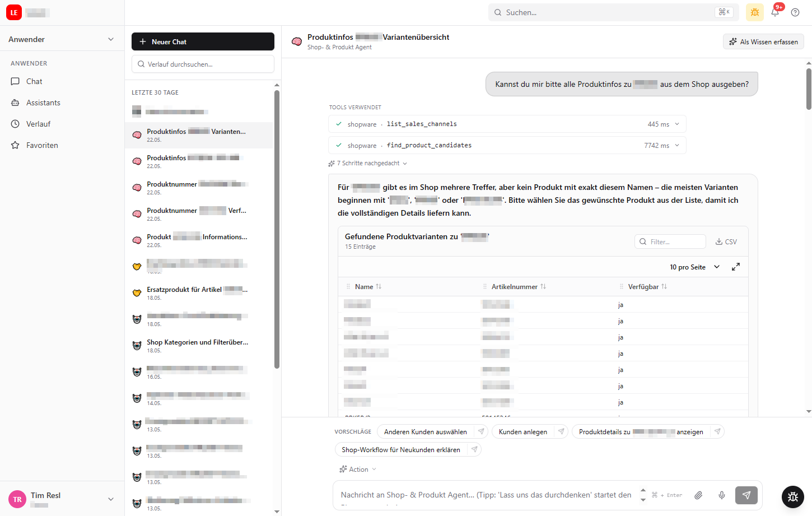Open the help question mark icon
Screen dimensions: 812x516
pos(795,12)
